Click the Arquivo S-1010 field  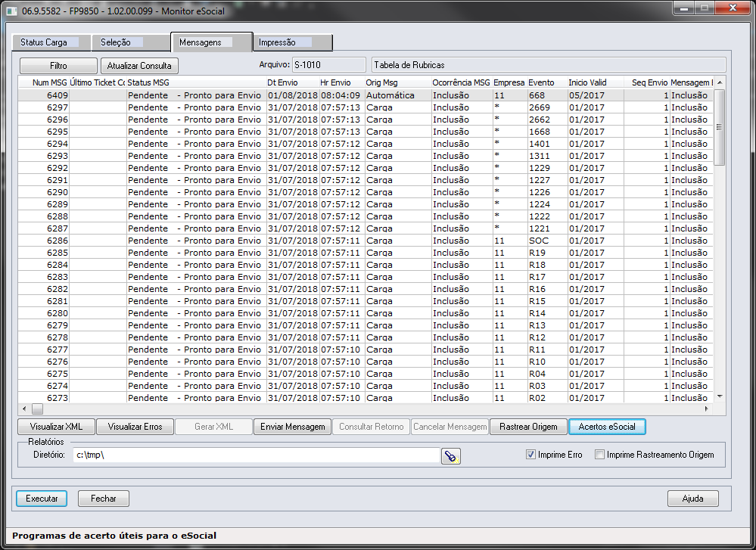pos(329,64)
